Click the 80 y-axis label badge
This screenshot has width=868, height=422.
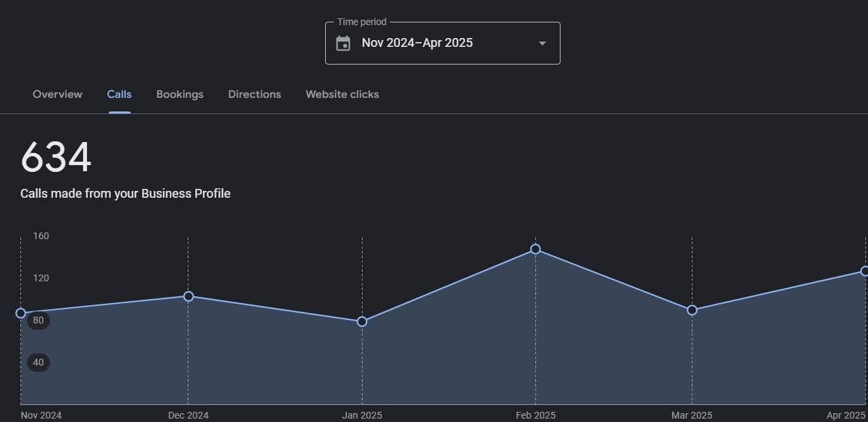click(x=38, y=321)
